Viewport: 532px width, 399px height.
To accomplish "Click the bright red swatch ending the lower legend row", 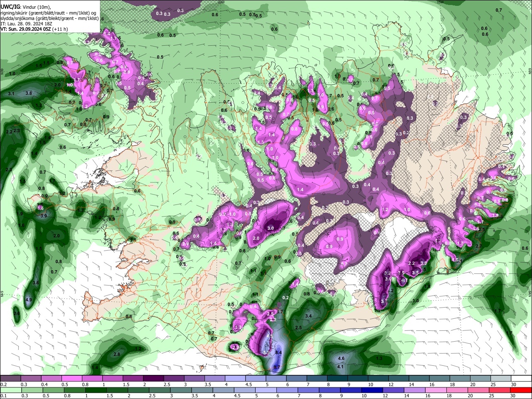I will [x=522, y=390].
